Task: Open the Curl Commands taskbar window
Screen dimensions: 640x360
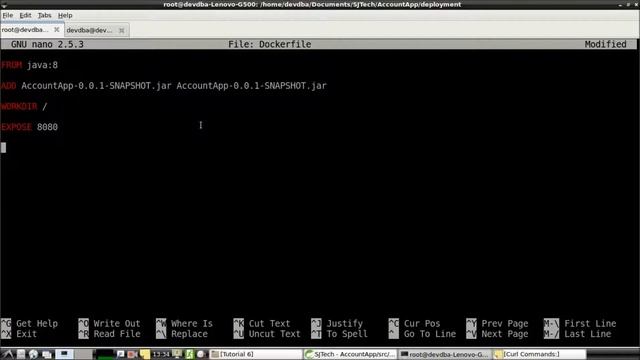Action: coord(540,354)
